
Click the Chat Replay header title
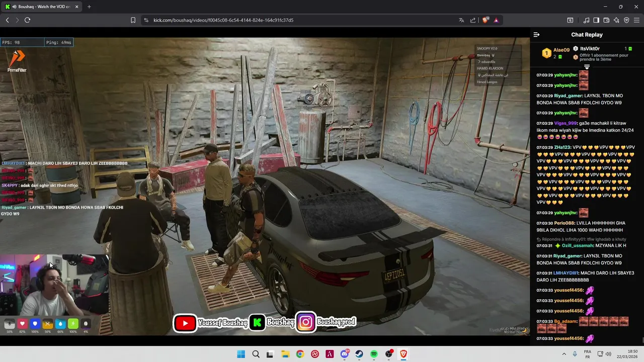tap(587, 35)
